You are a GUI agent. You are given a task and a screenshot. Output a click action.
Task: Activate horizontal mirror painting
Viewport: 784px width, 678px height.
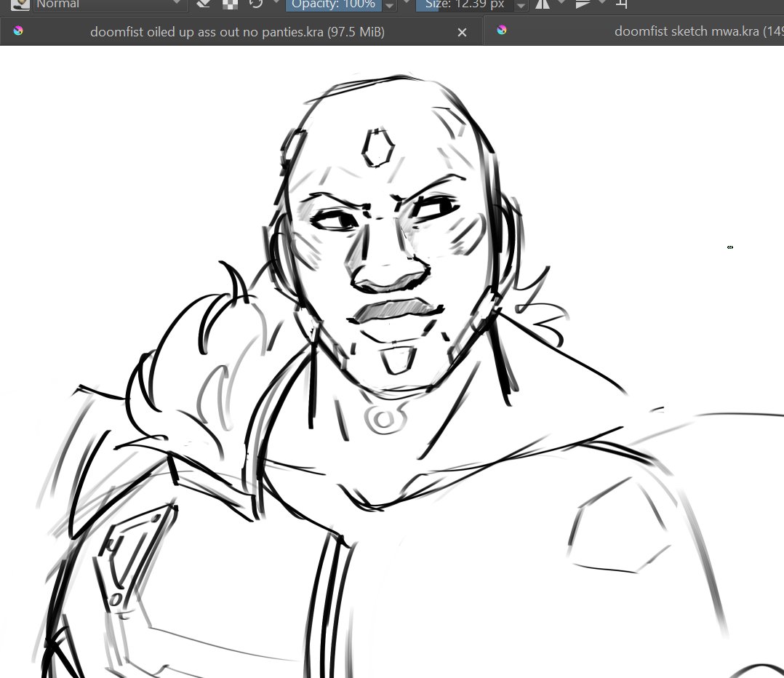(543, 5)
